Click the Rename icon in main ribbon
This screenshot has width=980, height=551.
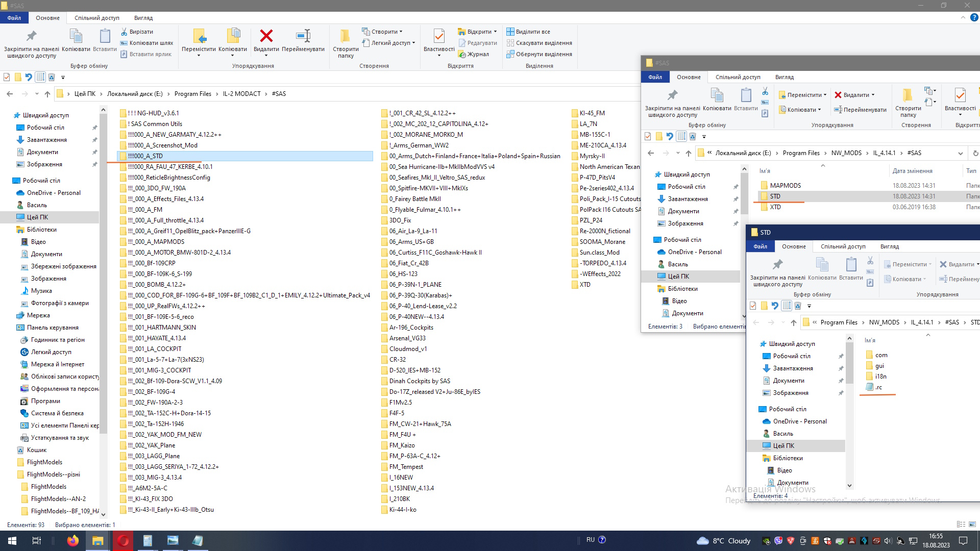303,36
